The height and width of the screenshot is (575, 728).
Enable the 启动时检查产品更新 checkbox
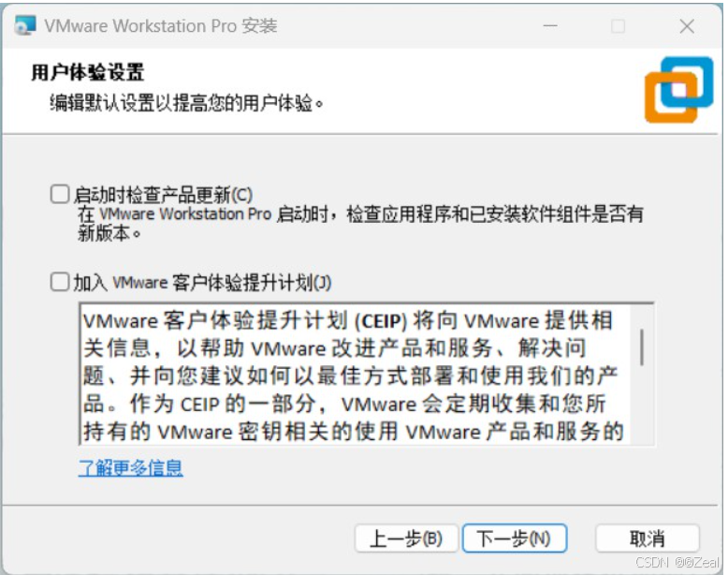coord(60,194)
